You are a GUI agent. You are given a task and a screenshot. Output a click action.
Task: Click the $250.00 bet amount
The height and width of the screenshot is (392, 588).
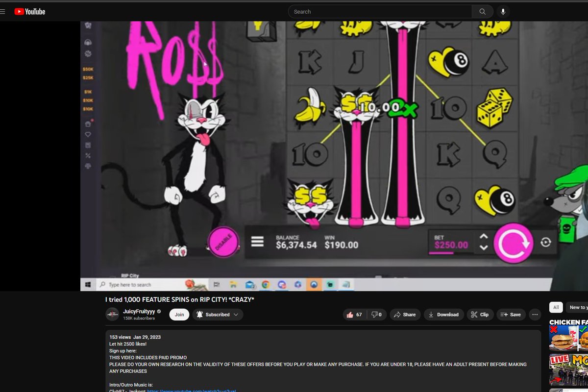point(451,245)
